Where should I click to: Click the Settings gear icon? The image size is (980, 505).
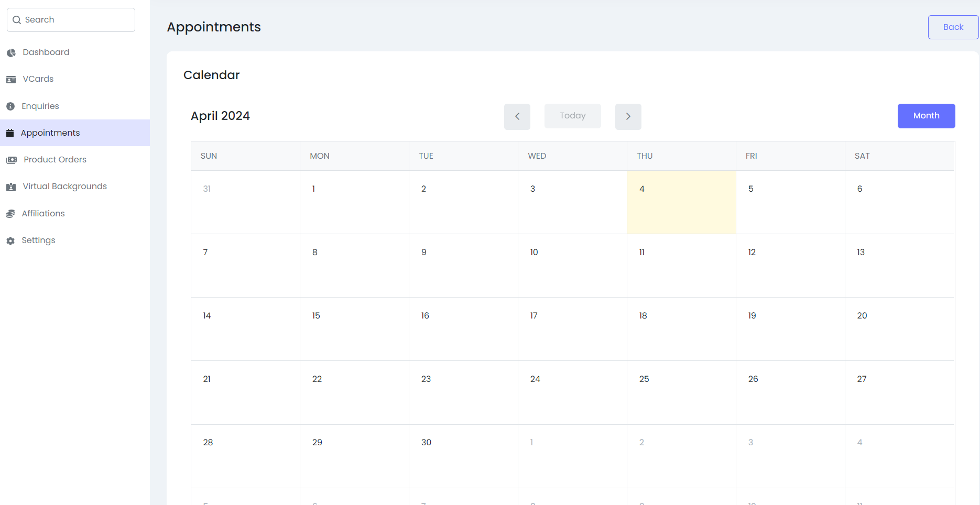[10, 241]
